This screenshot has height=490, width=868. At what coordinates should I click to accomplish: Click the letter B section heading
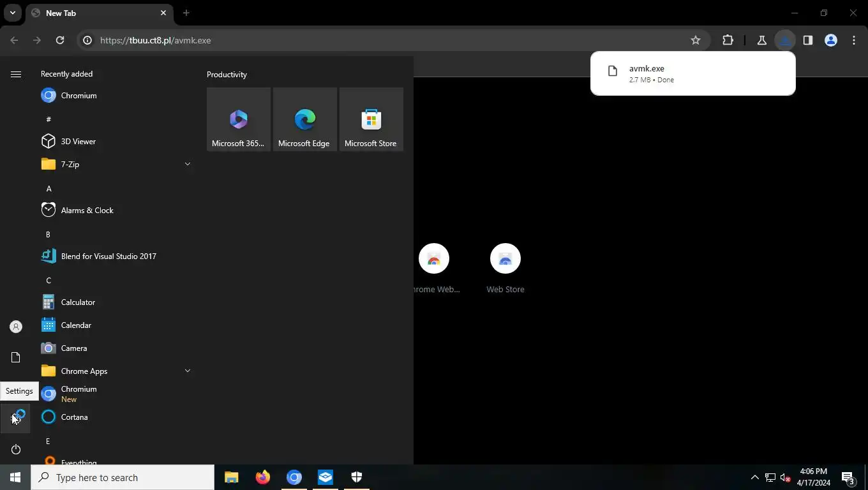(48, 234)
